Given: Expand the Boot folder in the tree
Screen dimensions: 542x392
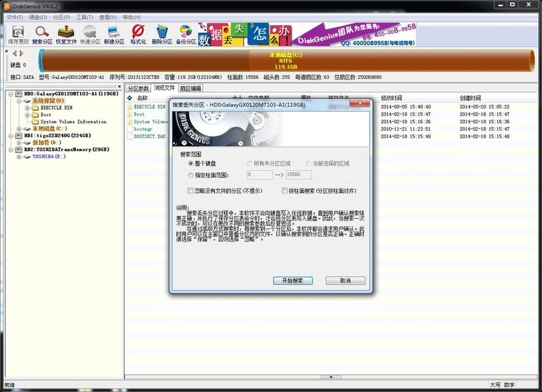Looking at the screenshot, I should coord(27,115).
